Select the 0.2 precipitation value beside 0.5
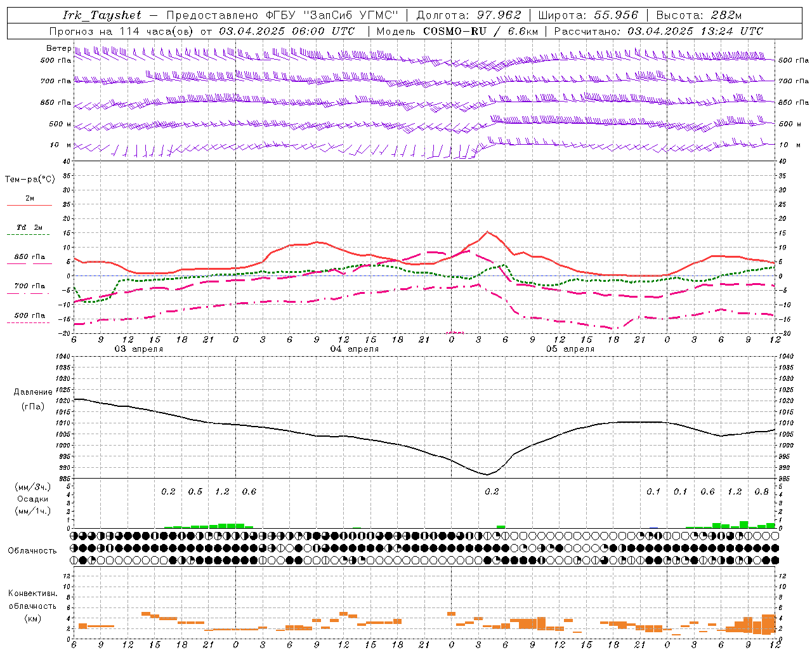 click(x=168, y=492)
